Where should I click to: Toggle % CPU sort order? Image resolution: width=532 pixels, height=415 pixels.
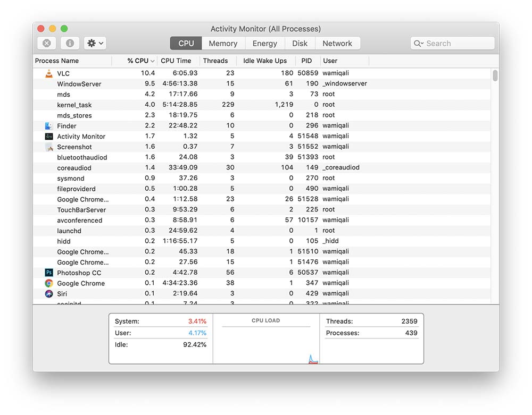135,61
